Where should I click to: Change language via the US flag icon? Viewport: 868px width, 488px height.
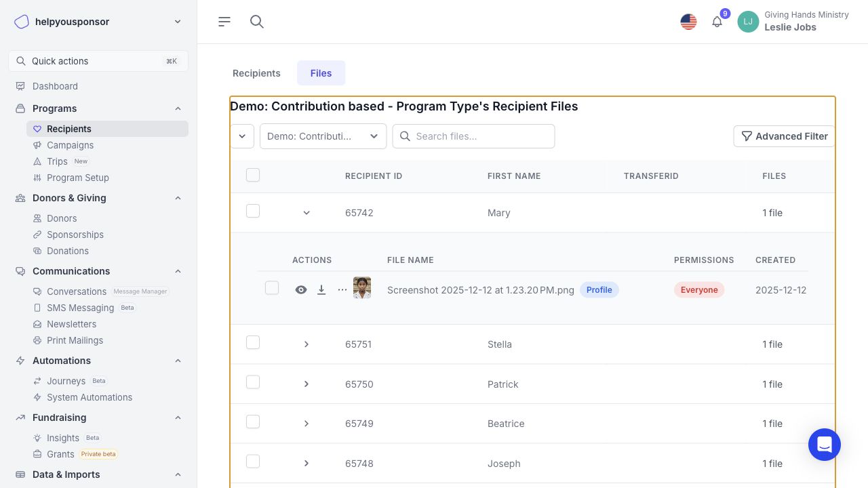(688, 22)
